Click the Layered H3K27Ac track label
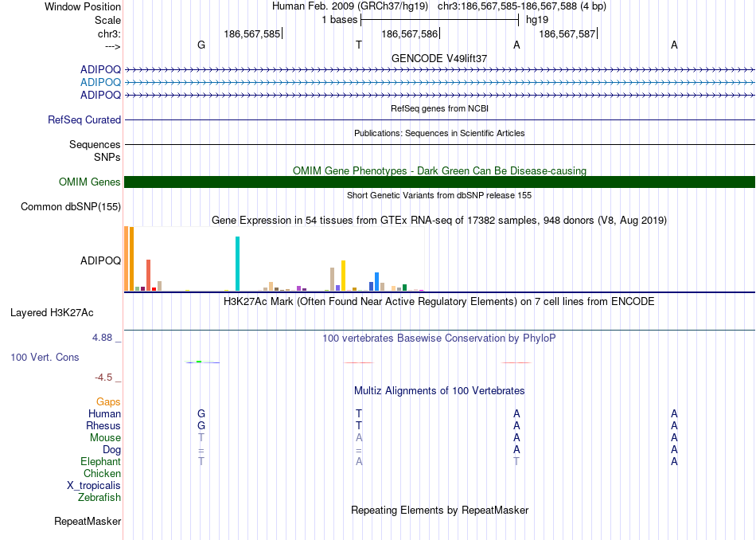 point(52,313)
